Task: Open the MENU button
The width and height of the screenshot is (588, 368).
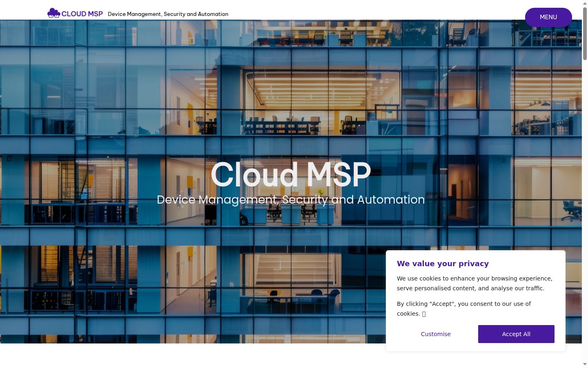Action: (x=548, y=17)
